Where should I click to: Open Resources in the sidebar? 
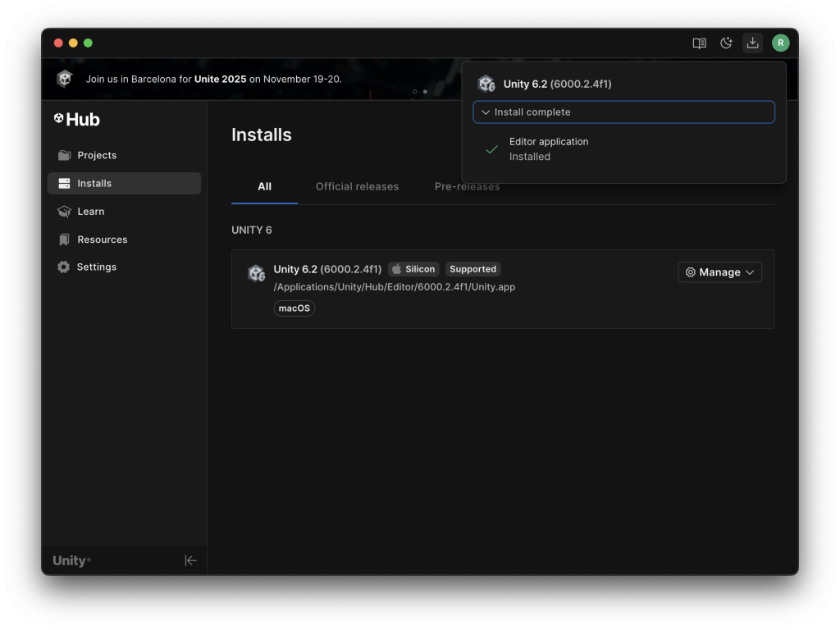click(125, 240)
